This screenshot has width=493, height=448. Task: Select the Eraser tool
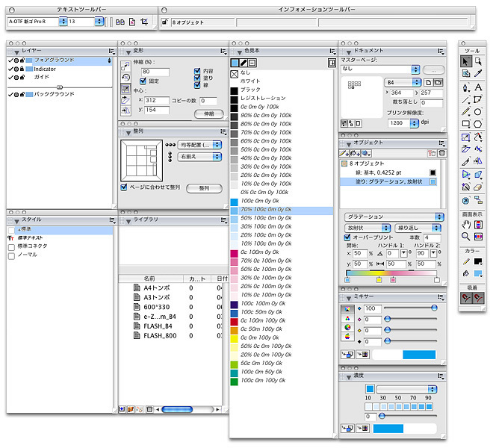478,187
